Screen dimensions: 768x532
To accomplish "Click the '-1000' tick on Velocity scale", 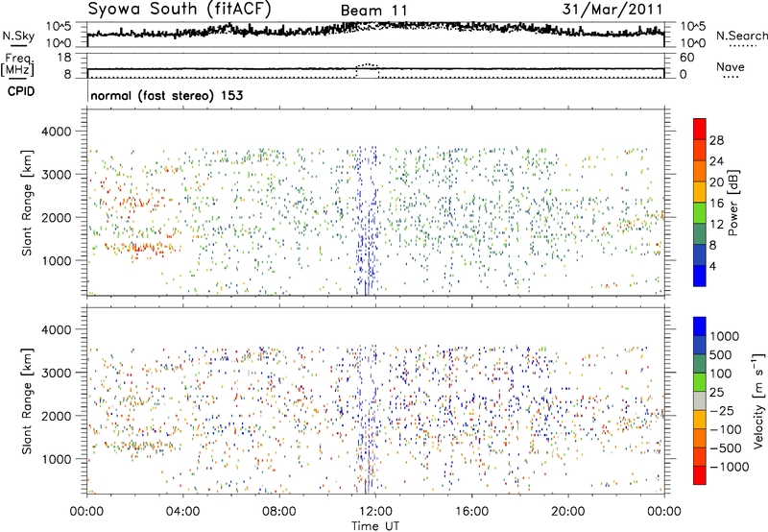I will [730, 467].
